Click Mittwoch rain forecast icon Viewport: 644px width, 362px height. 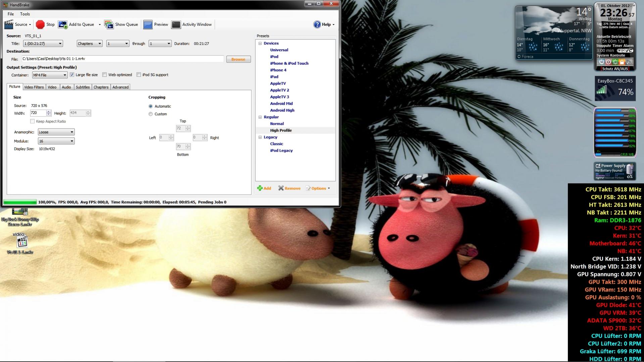559,47
